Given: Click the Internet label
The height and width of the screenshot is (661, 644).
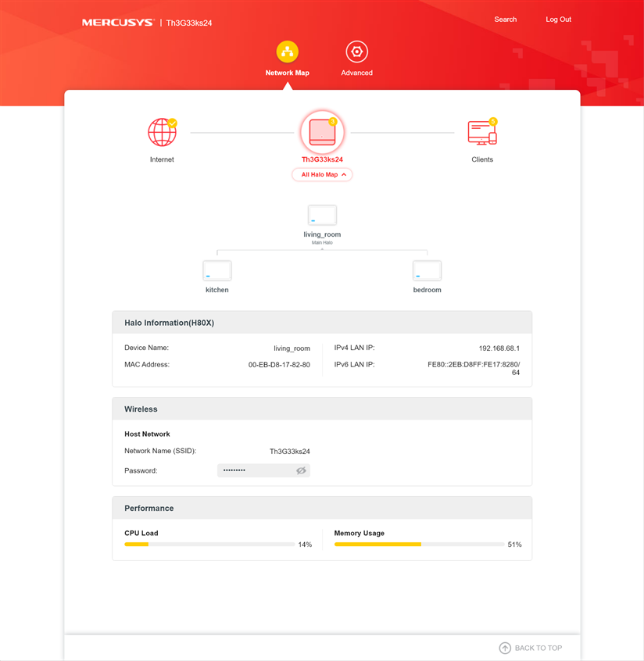Looking at the screenshot, I should pyautogui.click(x=162, y=159).
